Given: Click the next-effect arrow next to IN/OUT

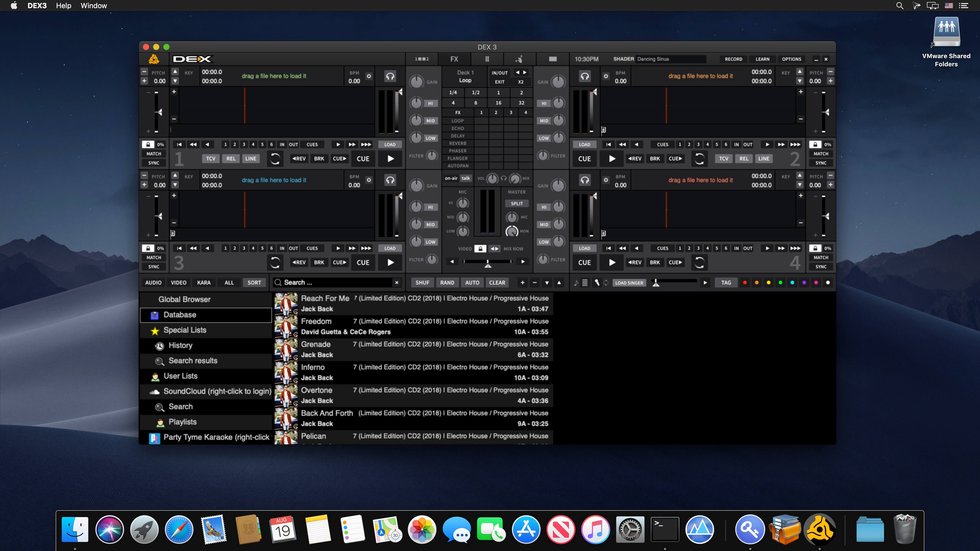Looking at the screenshot, I should (525, 72).
